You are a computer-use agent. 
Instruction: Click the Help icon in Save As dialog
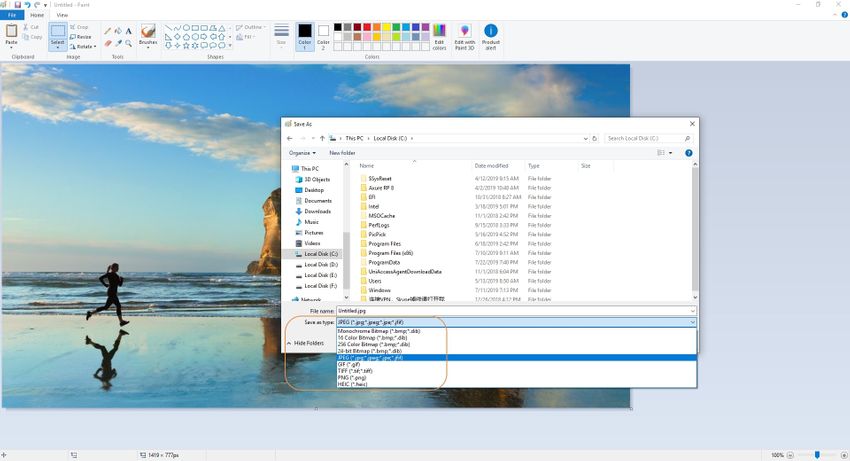689,153
